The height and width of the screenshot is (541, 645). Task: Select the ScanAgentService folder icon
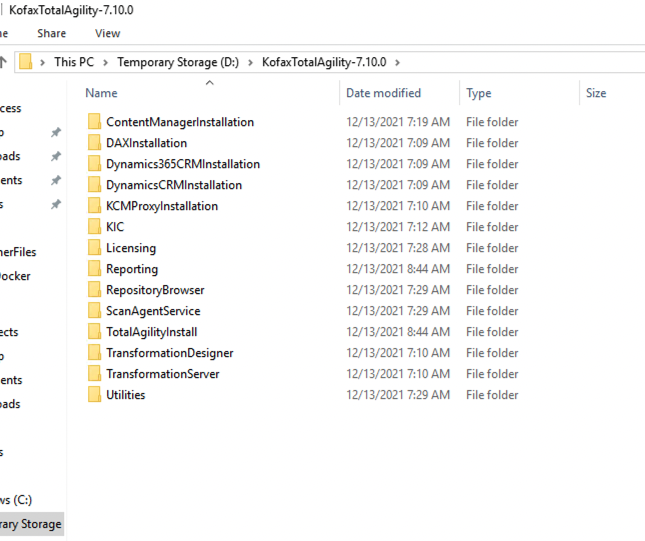[94, 311]
